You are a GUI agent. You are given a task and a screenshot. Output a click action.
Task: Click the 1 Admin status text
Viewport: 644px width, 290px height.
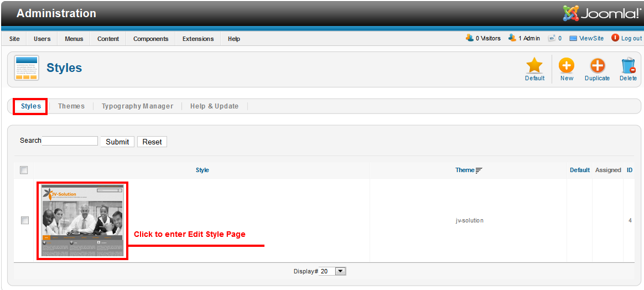[x=529, y=38]
